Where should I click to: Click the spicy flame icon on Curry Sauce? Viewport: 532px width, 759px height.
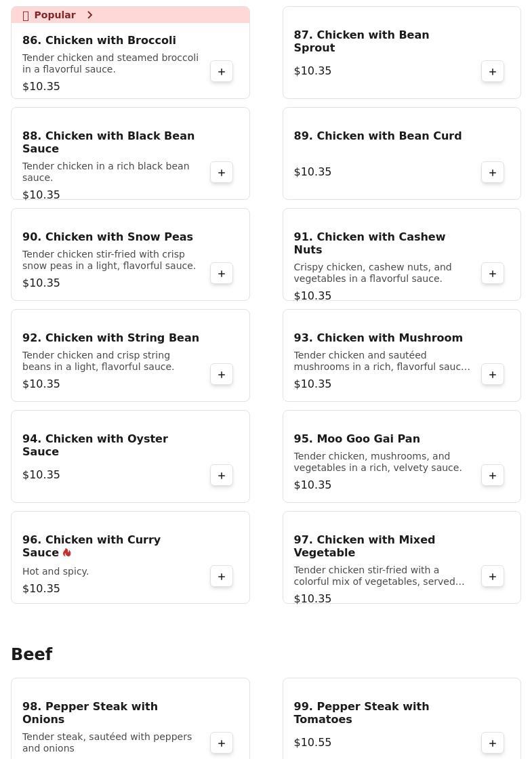coord(67,553)
